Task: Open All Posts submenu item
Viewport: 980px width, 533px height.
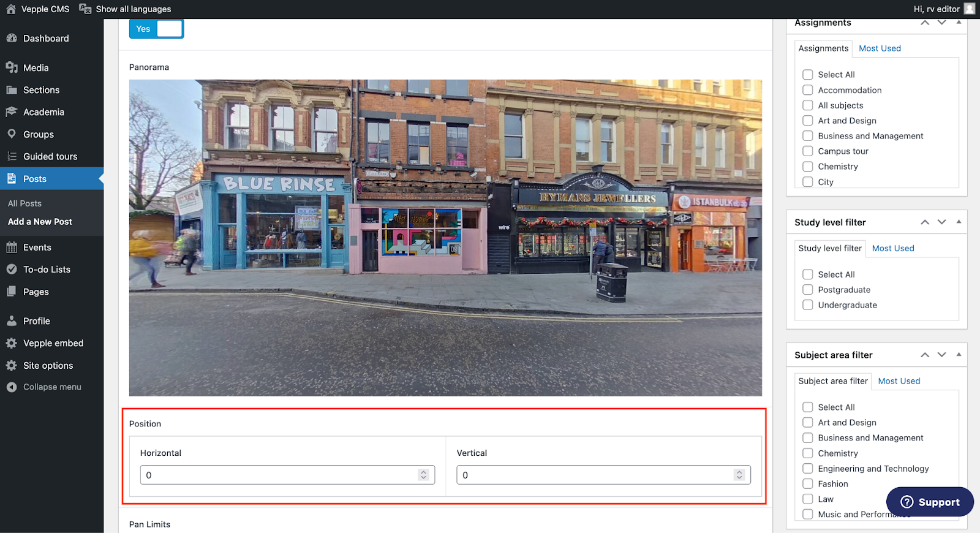Action: pyautogui.click(x=24, y=203)
